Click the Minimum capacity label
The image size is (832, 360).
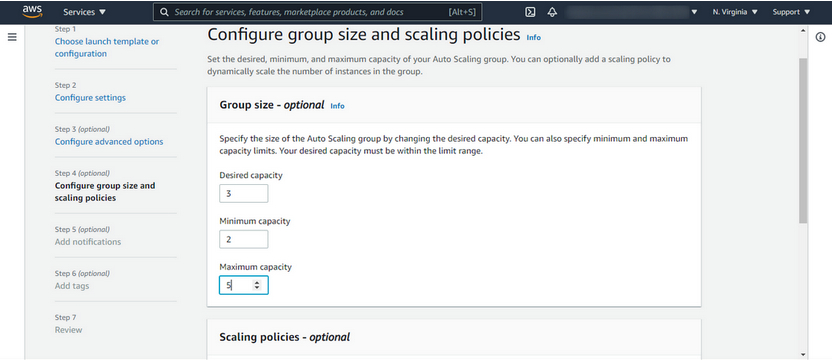(x=255, y=221)
